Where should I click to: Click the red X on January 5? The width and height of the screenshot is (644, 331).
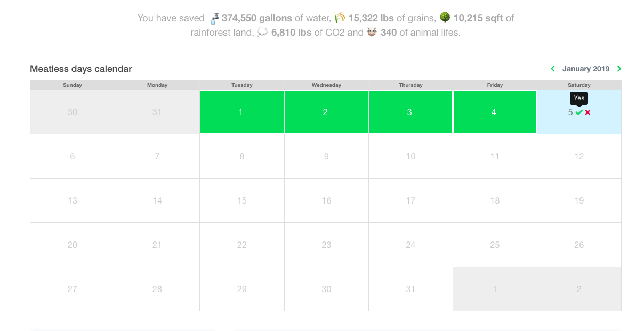(x=587, y=112)
